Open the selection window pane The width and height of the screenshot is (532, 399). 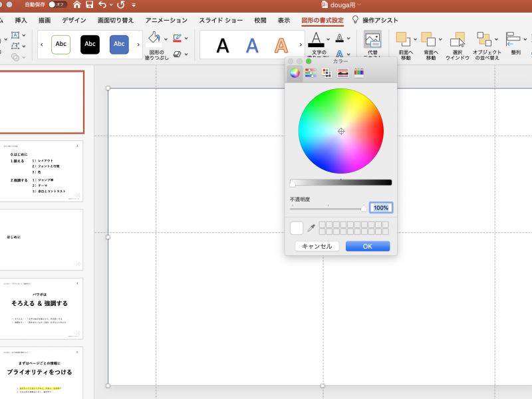coord(457,45)
